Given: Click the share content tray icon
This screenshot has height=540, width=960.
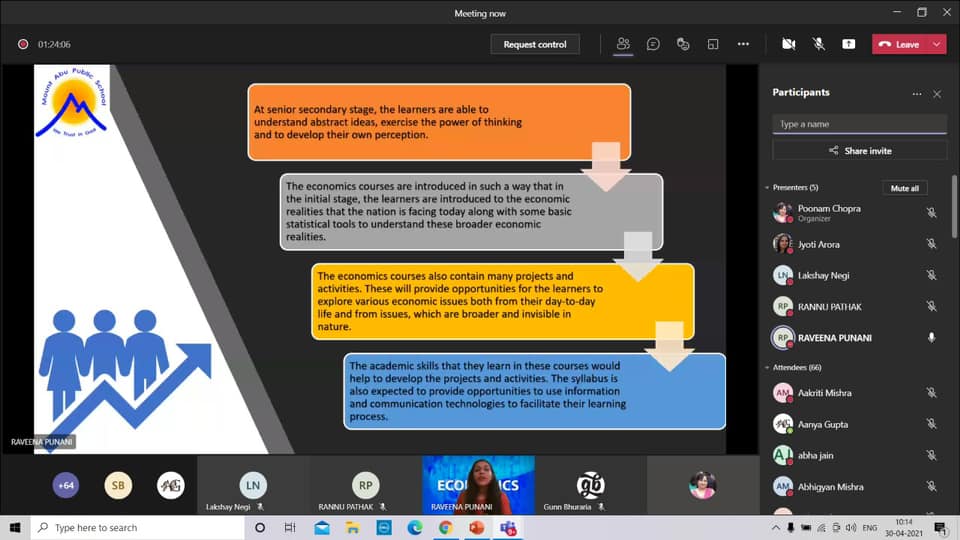Looking at the screenshot, I should pyautogui.click(x=849, y=44).
